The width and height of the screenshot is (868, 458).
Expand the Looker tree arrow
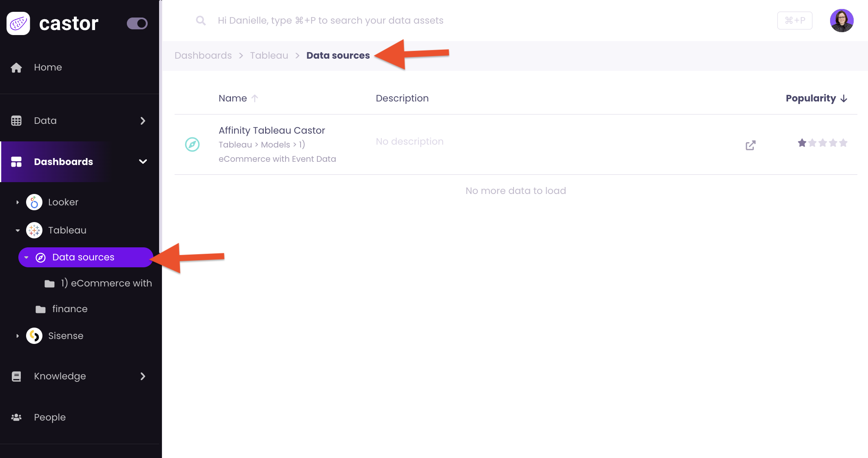pos(18,202)
